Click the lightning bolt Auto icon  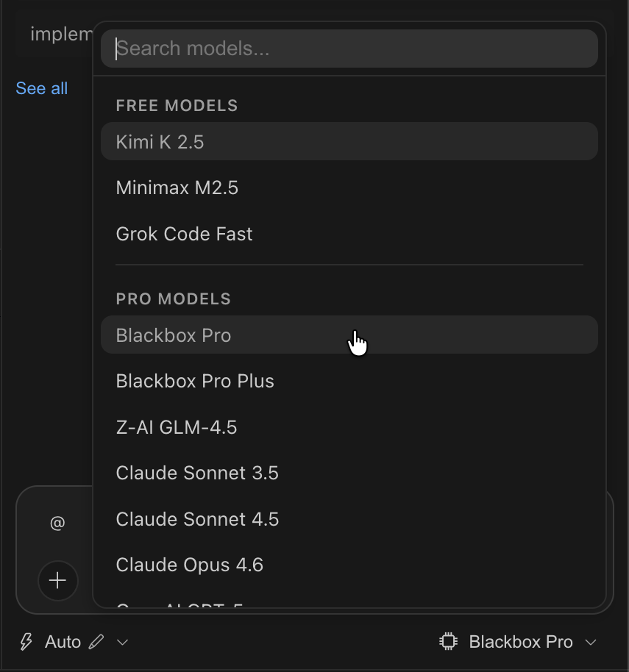coord(26,642)
